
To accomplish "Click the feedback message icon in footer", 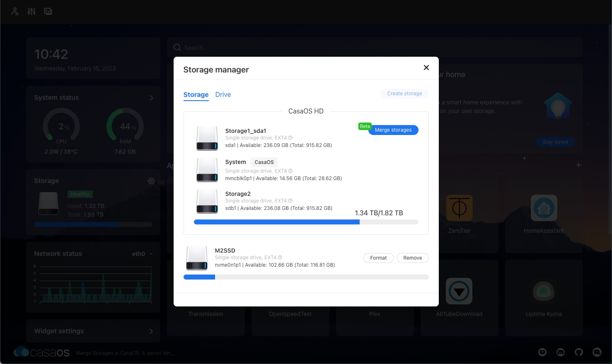I will click(542, 352).
